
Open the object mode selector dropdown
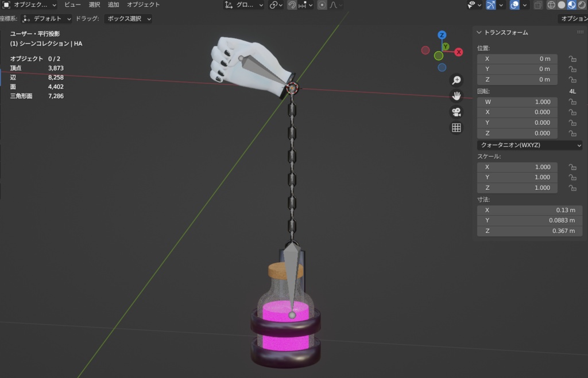coord(29,5)
